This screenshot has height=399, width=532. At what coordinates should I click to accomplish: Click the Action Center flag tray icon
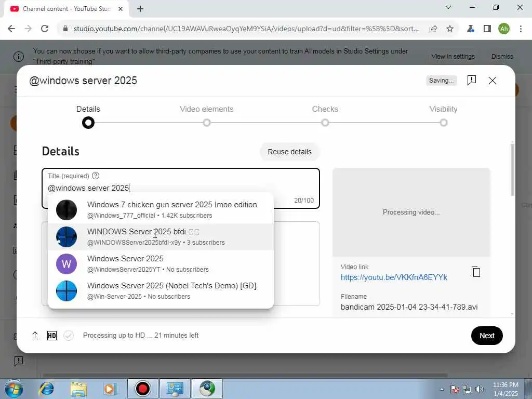pos(455,389)
